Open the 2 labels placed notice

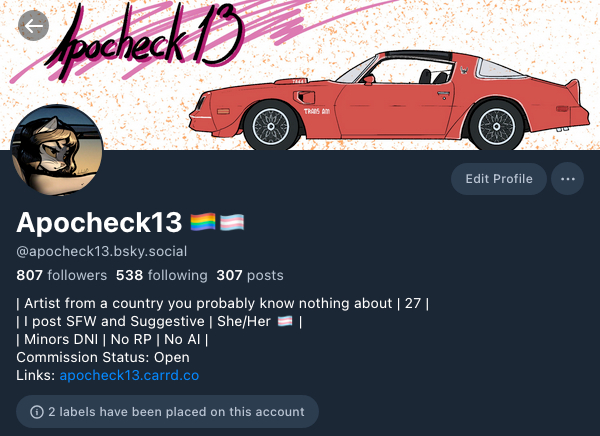[167, 412]
